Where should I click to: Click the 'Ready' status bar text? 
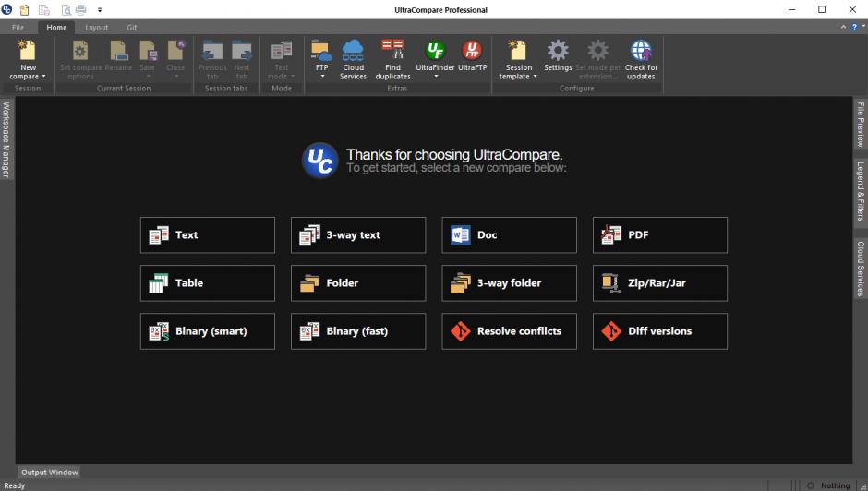point(15,485)
